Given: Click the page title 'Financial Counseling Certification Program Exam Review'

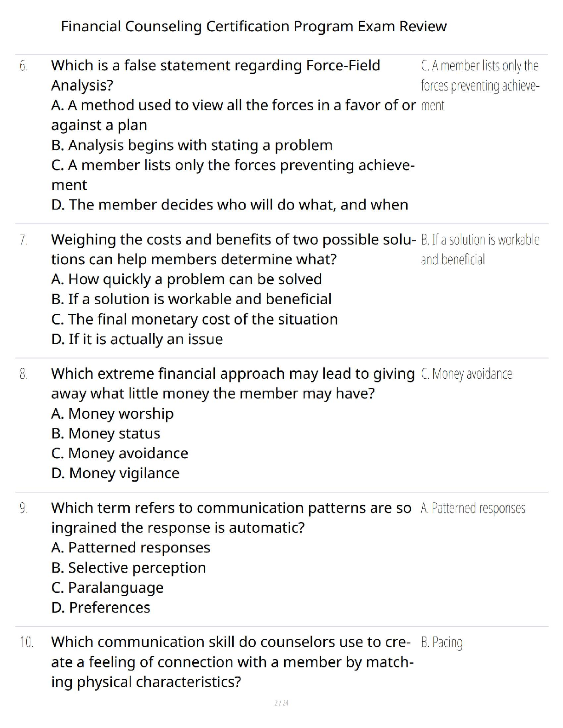Looking at the screenshot, I should click(253, 27).
